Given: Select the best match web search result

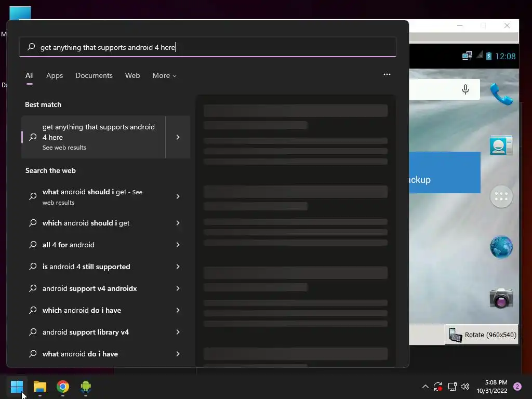Looking at the screenshot, I should [94, 137].
